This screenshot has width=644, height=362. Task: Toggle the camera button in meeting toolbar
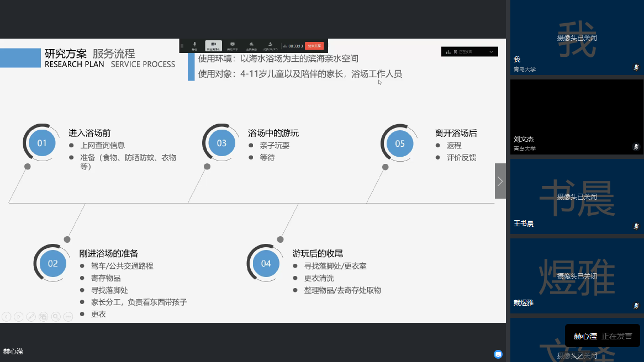pyautogui.click(x=213, y=46)
